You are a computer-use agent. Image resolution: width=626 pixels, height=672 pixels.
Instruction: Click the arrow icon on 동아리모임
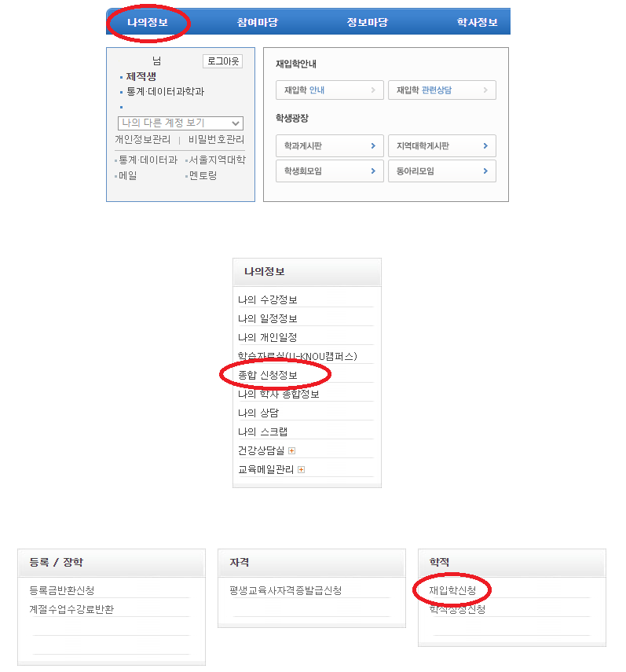(485, 171)
